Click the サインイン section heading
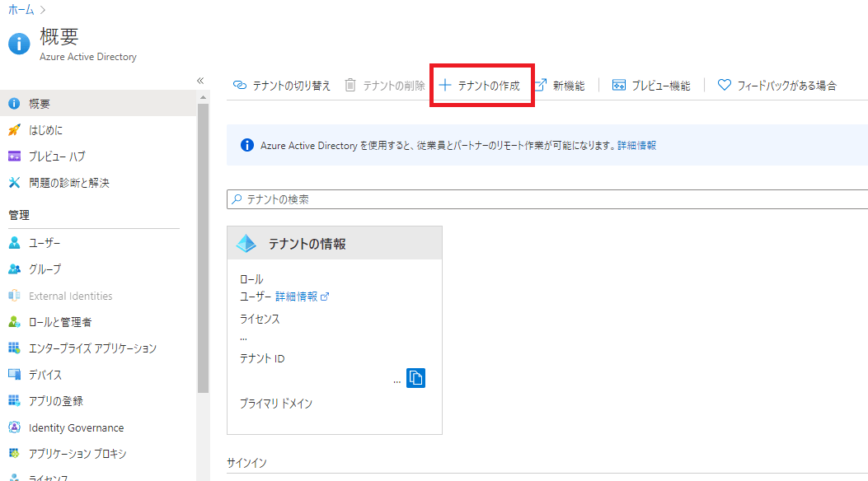 [x=246, y=463]
